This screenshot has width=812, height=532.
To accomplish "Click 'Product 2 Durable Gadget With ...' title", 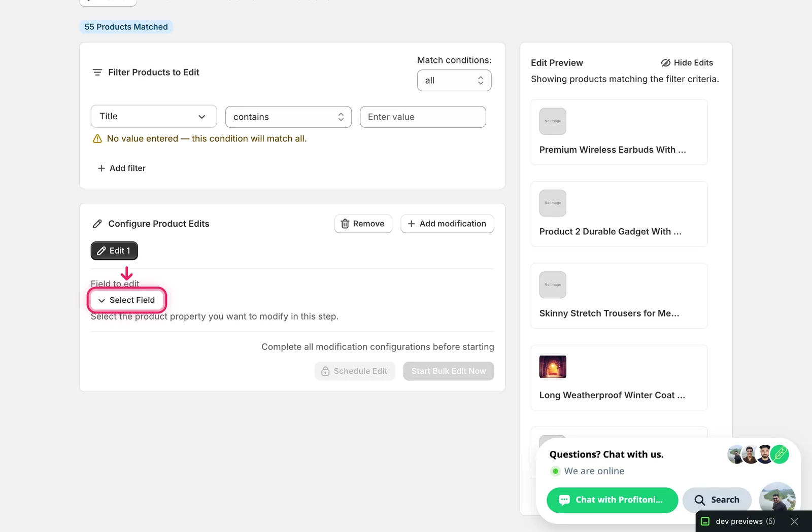I will point(611,231).
